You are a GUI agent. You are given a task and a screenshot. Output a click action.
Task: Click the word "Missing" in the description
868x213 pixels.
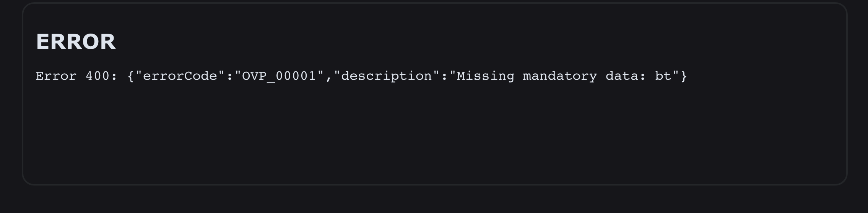(x=486, y=76)
